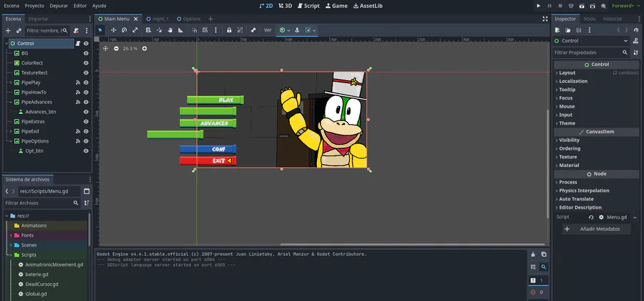
Task: Run the current scene clapperboard icon
Action: pos(582,6)
